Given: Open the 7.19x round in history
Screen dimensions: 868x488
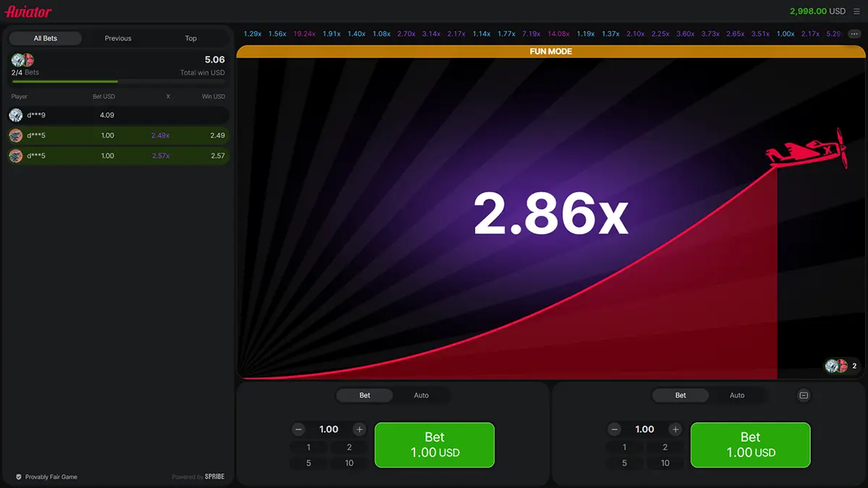Looking at the screenshot, I should pos(531,34).
